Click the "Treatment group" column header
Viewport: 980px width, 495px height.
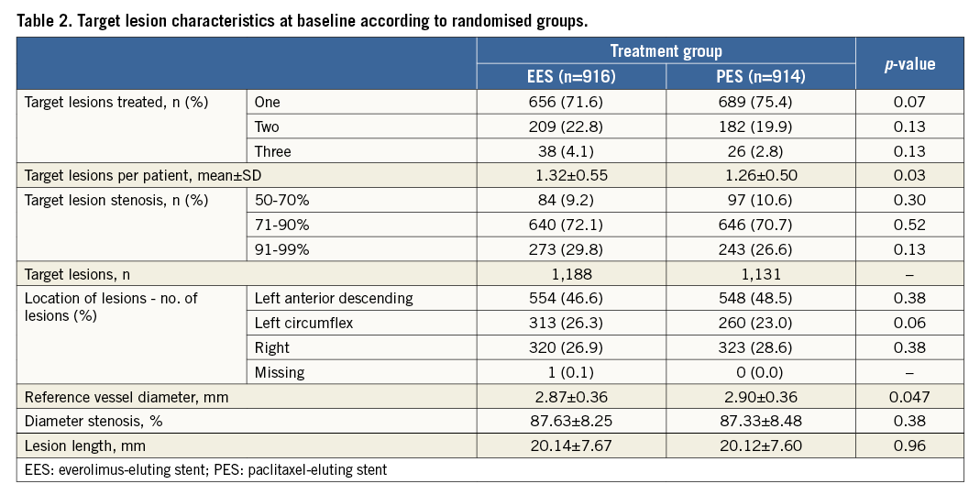coord(666,52)
